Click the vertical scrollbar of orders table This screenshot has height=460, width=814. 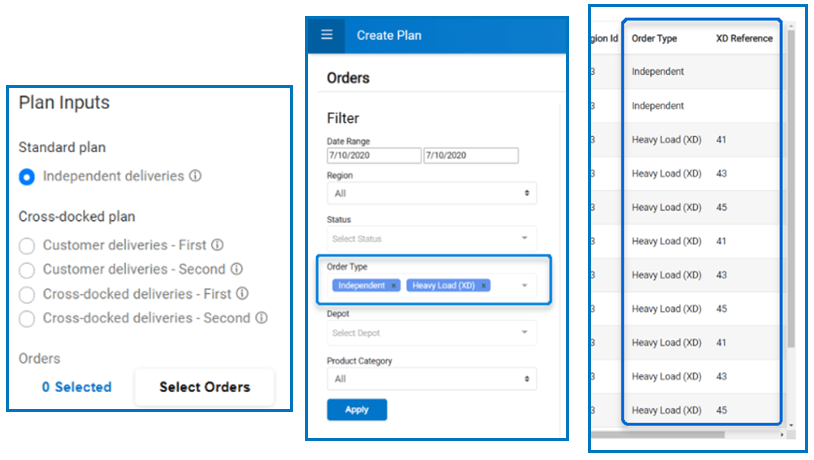pos(791,188)
